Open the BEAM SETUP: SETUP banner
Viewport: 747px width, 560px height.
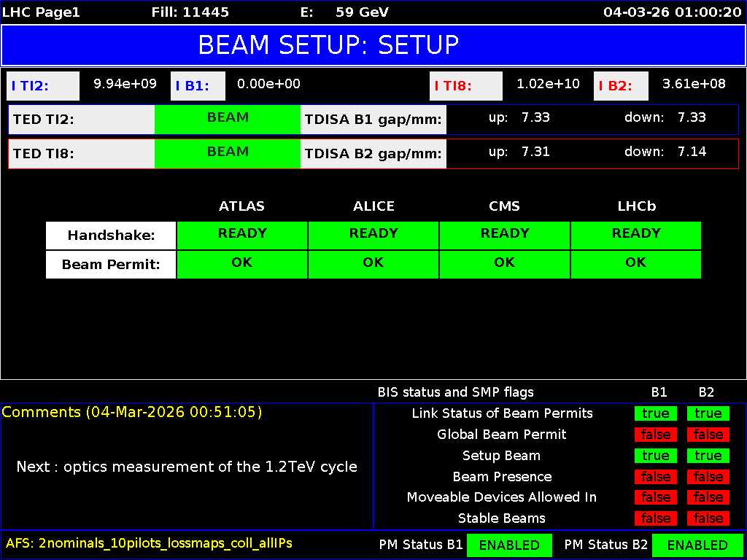click(373, 46)
